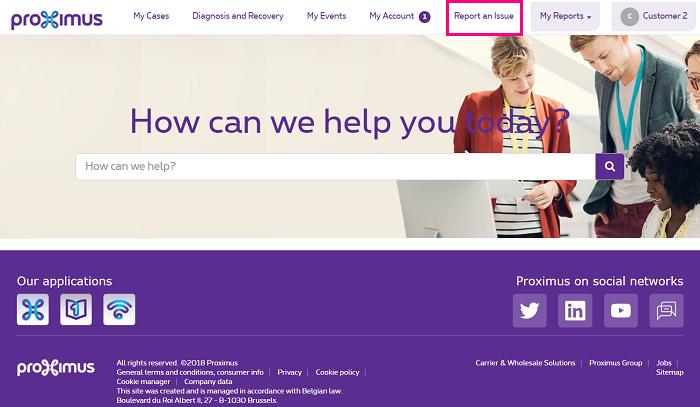Click the Customer 2 avatar circle
Screen dimensions: 700x407
[629, 17]
